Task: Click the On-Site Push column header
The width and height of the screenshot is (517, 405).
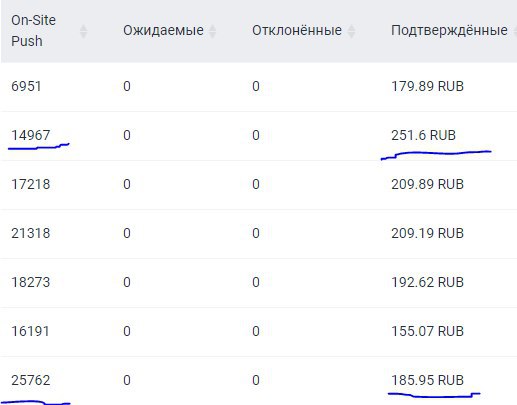Action: tap(33, 31)
